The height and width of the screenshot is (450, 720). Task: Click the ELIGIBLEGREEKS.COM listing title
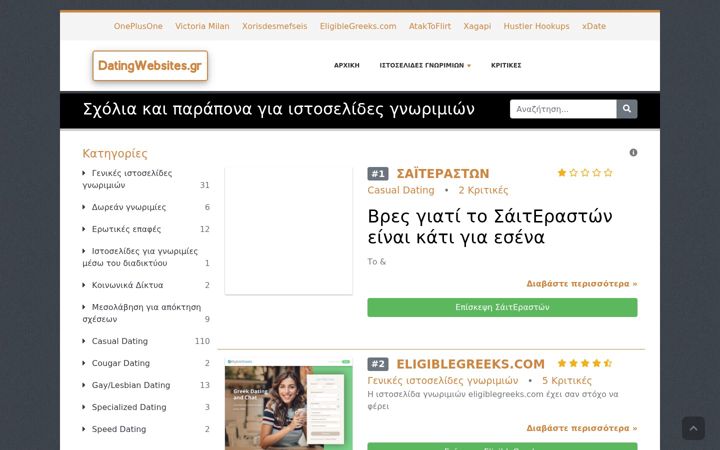tap(470, 364)
